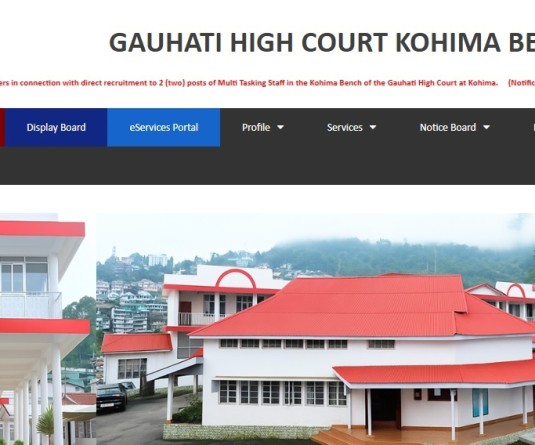535x445 pixels.
Task: Click the Services menu label
Action: 345,127
